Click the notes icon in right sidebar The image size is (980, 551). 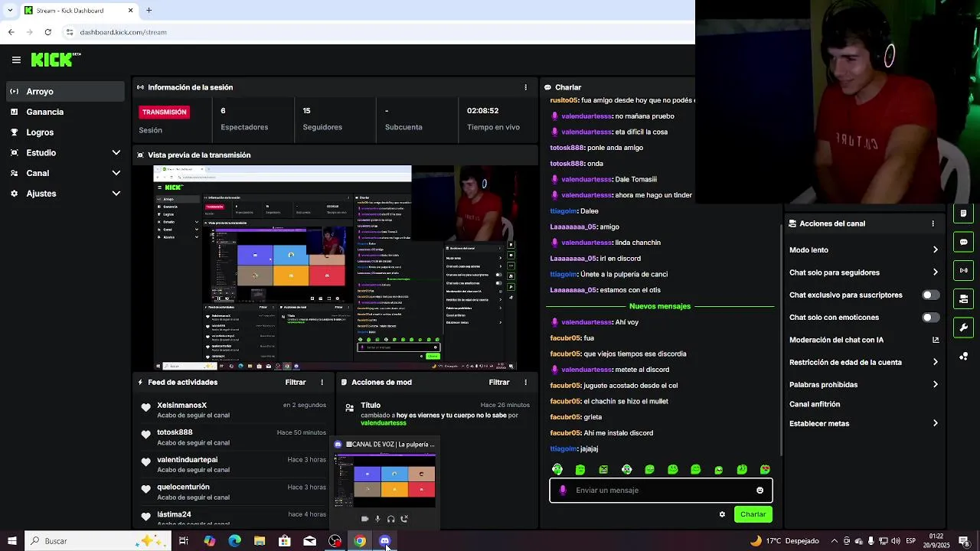963,214
